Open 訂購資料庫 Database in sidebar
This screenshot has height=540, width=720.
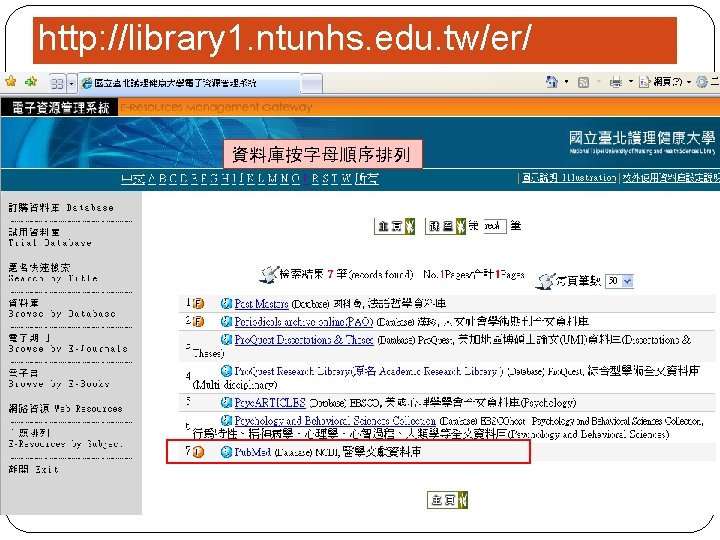pyautogui.click(x=61, y=208)
